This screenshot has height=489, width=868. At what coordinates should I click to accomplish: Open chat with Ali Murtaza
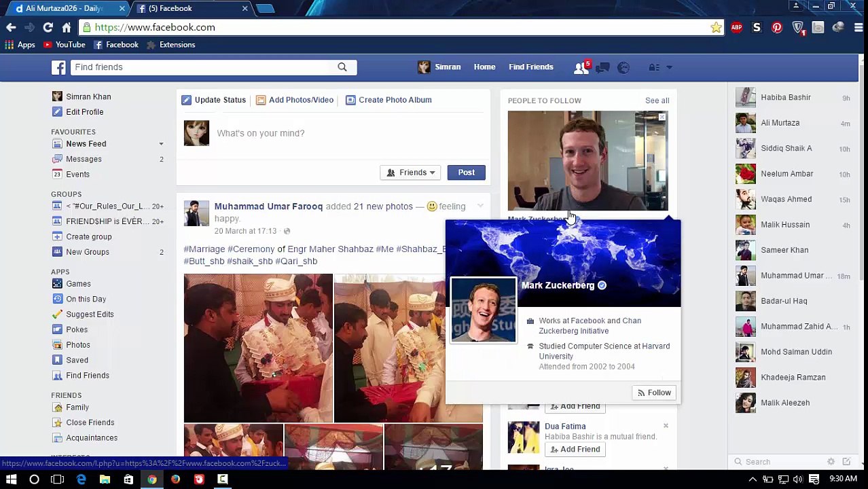tap(793, 123)
